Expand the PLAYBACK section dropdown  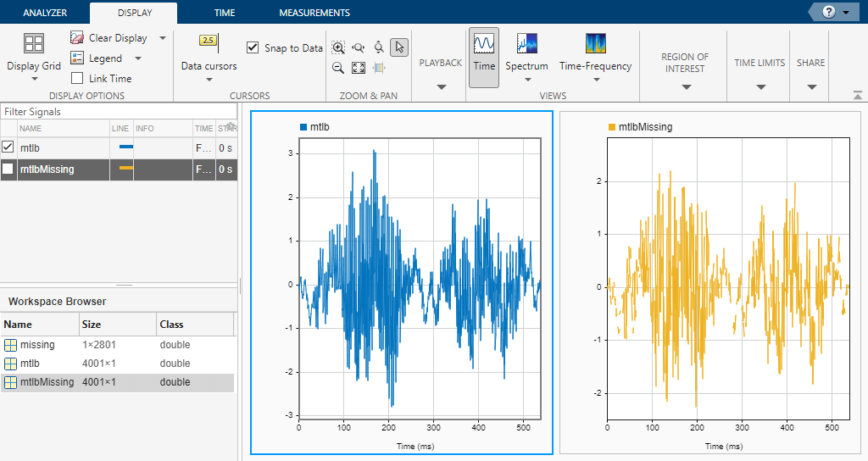coord(441,87)
